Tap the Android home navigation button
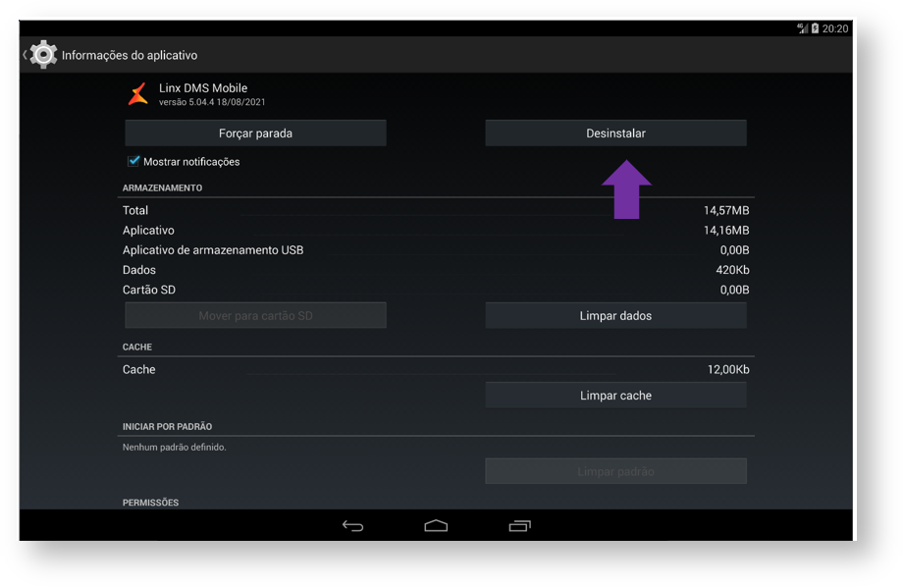 (436, 526)
